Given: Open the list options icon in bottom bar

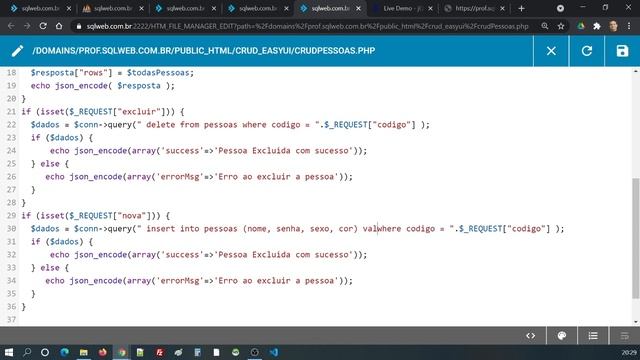Looking at the screenshot, I should [x=593, y=336].
